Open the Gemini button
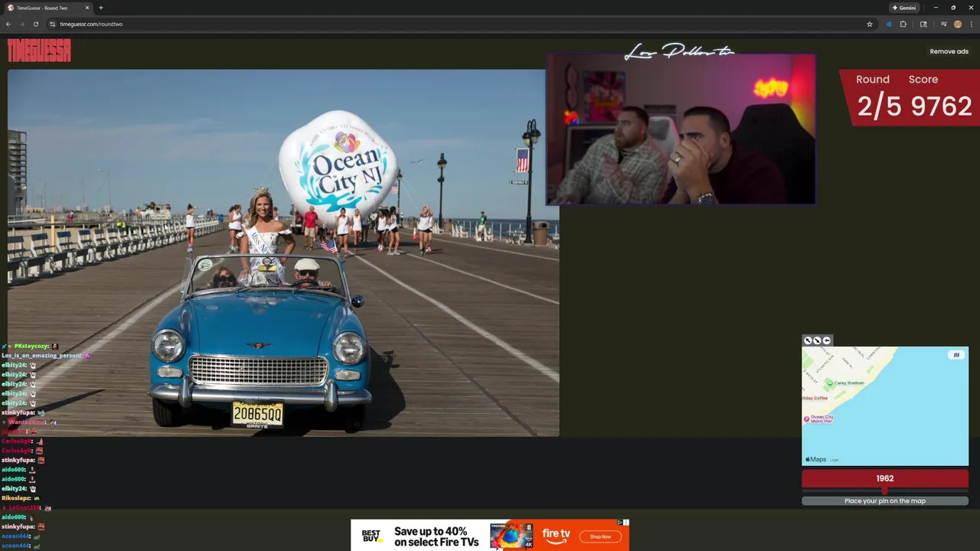Viewport: 980px width, 551px height. pyautogui.click(x=904, y=8)
